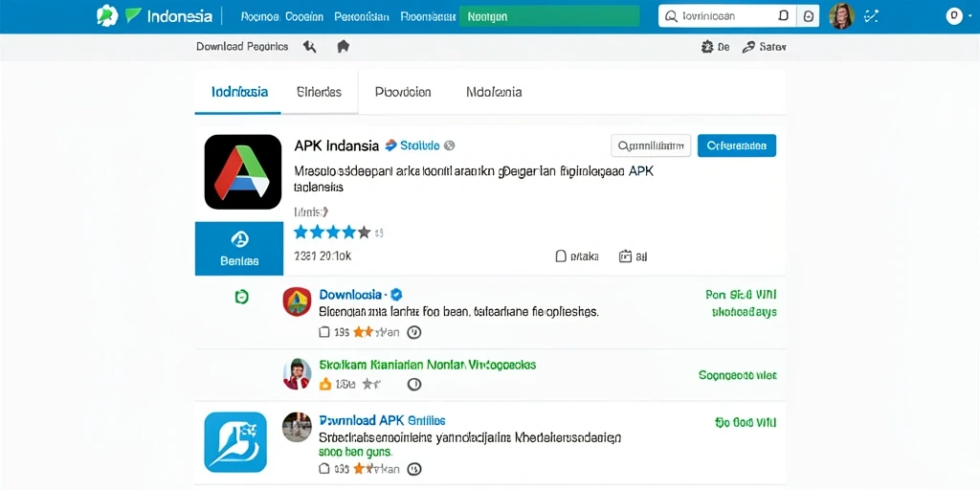Click the bookmark icon inside search field
Viewport: 980px width, 490px height.
784,16
